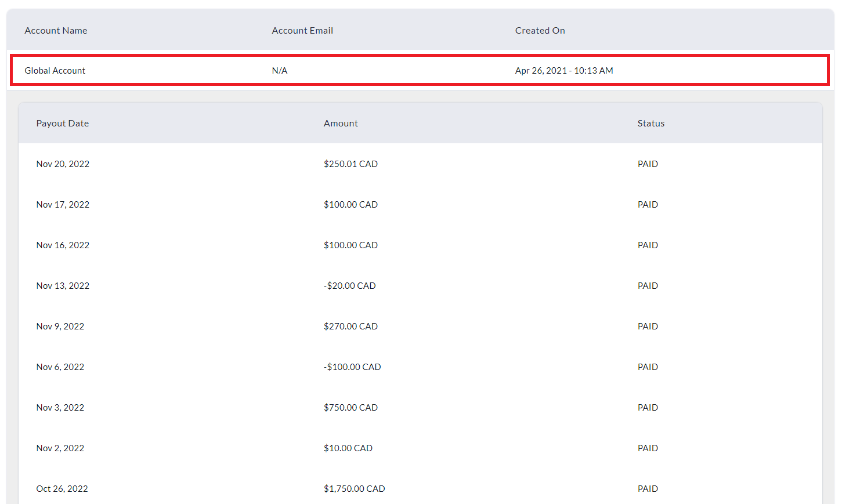Click the $750.00 CAD payout amount
The image size is (842, 504).
[350, 408]
